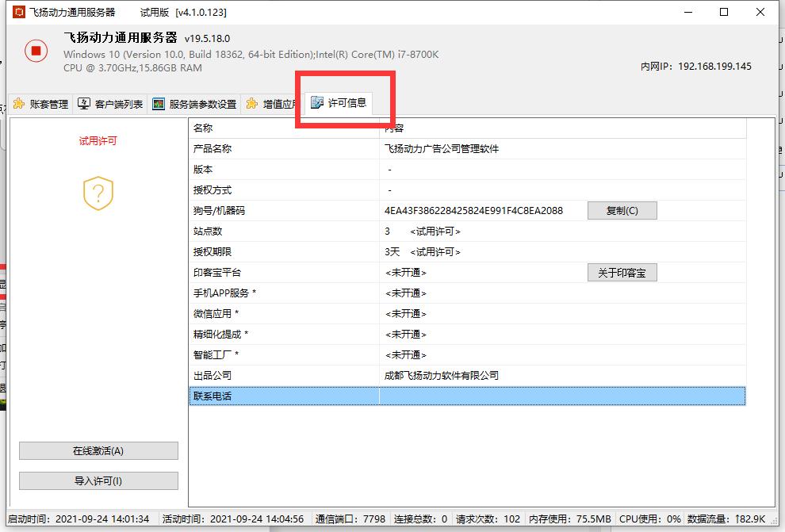
Task: Click the 试用许可 red label
Action: pyautogui.click(x=98, y=141)
